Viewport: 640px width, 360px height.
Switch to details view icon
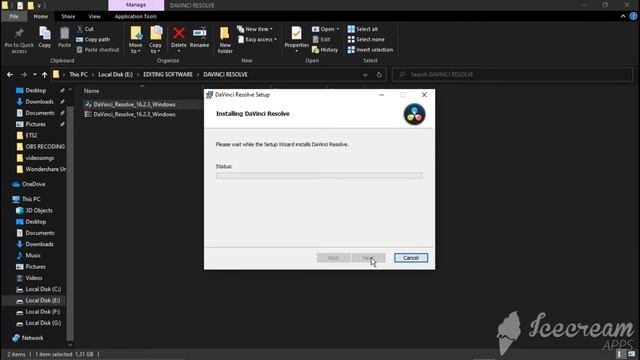[x=621, y=354]
